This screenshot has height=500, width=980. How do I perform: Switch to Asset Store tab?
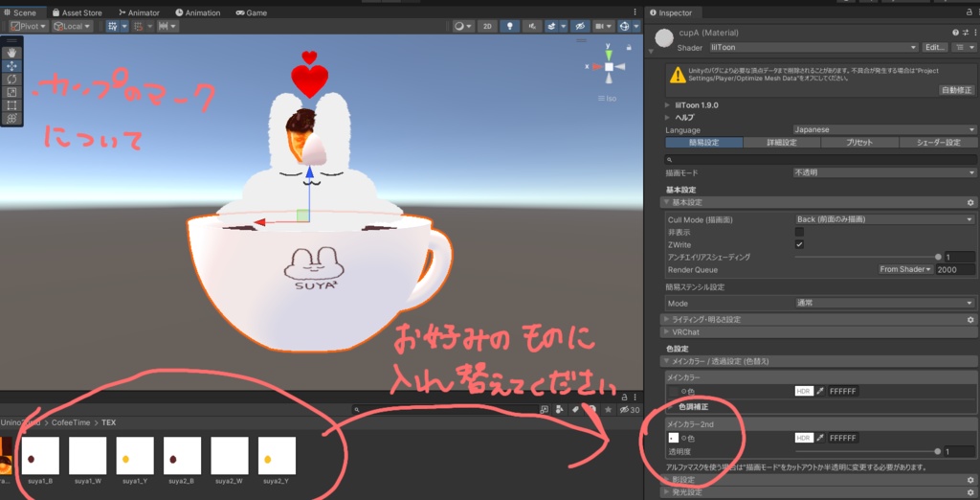pos(77,12)
